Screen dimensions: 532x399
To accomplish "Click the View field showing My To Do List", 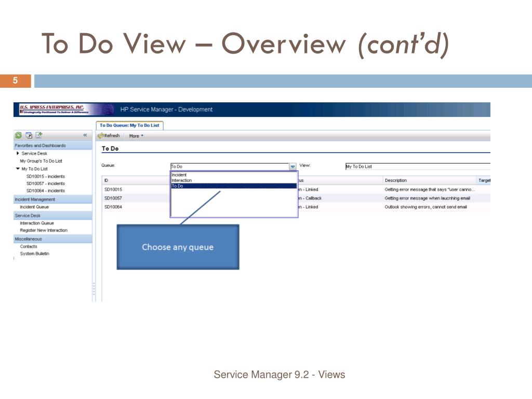I will [x=418, y=167].
